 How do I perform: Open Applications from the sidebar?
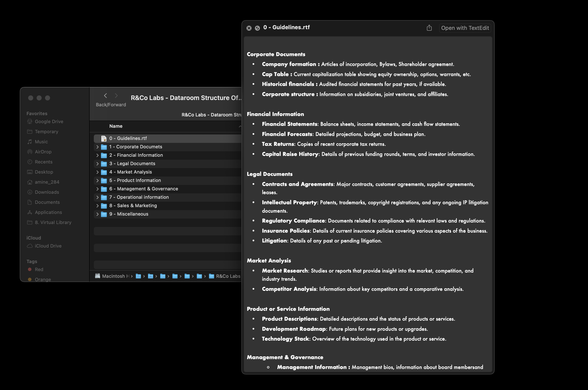[48, 212]
